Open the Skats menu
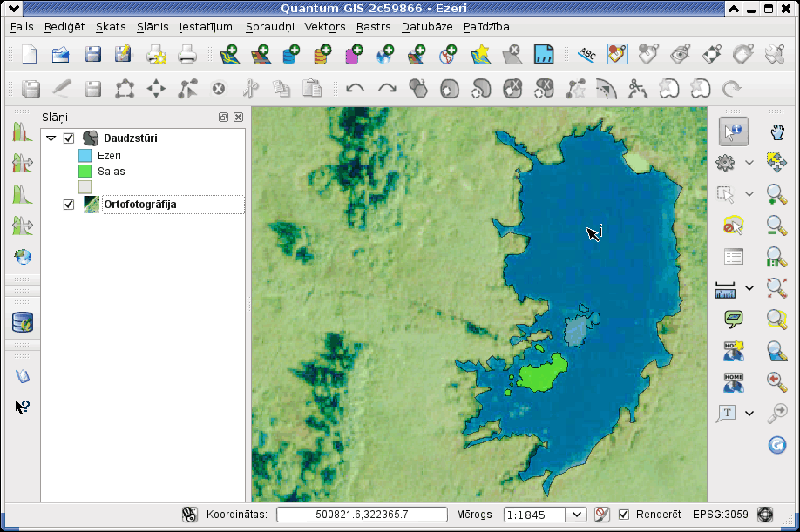The image size is (800, 532). point(111,27)
